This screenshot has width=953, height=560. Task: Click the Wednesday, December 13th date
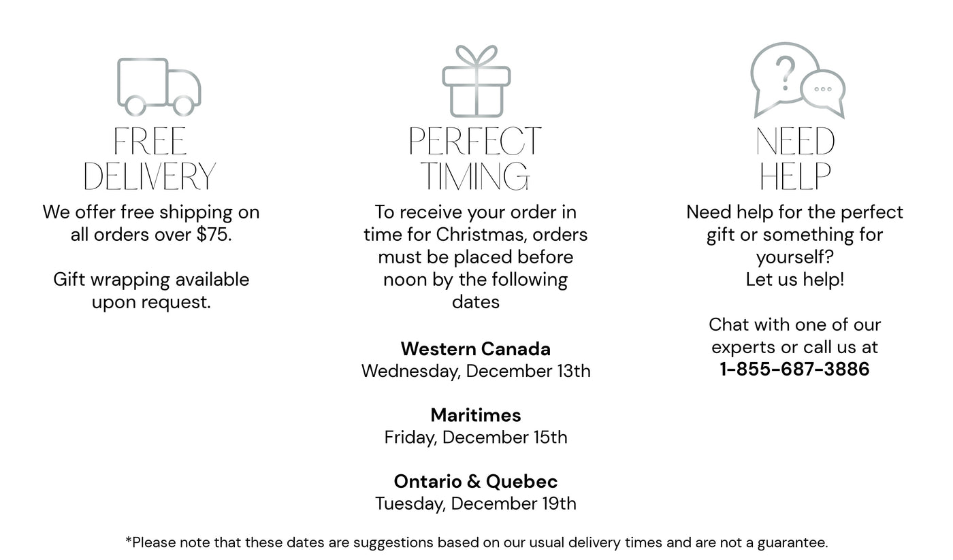tap(476, 372)
